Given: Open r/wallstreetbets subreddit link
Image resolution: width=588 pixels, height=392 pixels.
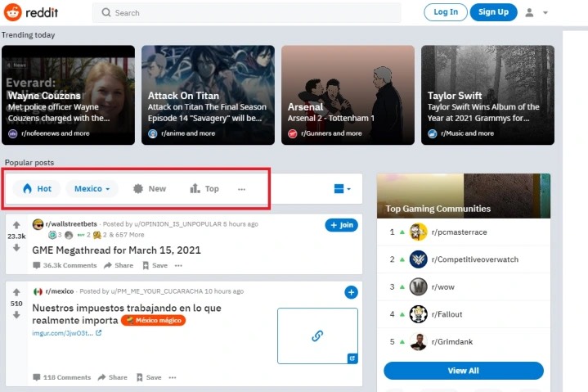Looking at the screenshot, I should (x=71, y=224).
